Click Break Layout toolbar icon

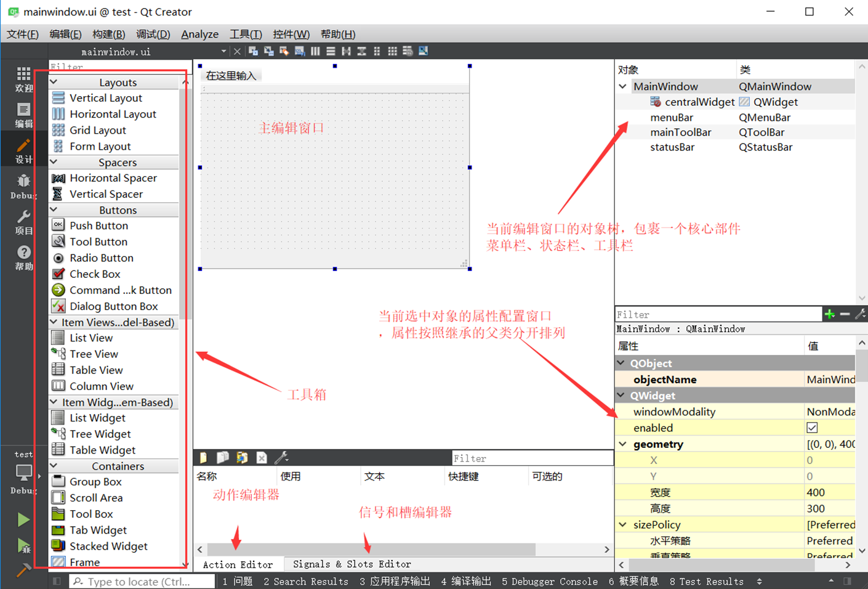tap(408, 51)
